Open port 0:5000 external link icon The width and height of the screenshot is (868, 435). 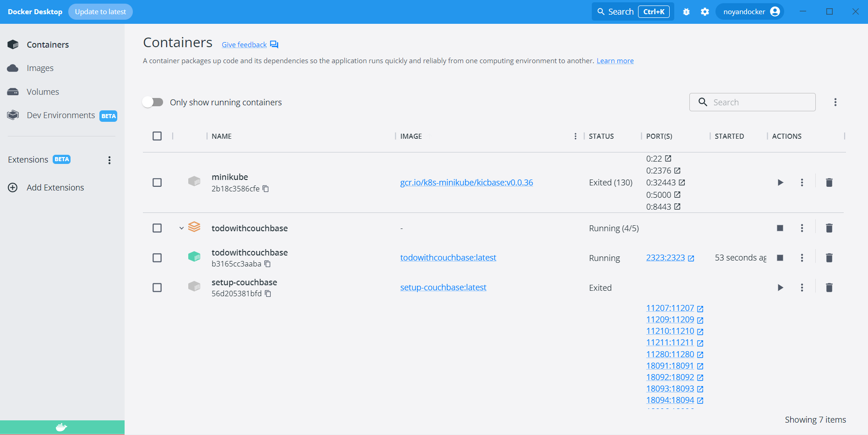click(x=677, y=195)
